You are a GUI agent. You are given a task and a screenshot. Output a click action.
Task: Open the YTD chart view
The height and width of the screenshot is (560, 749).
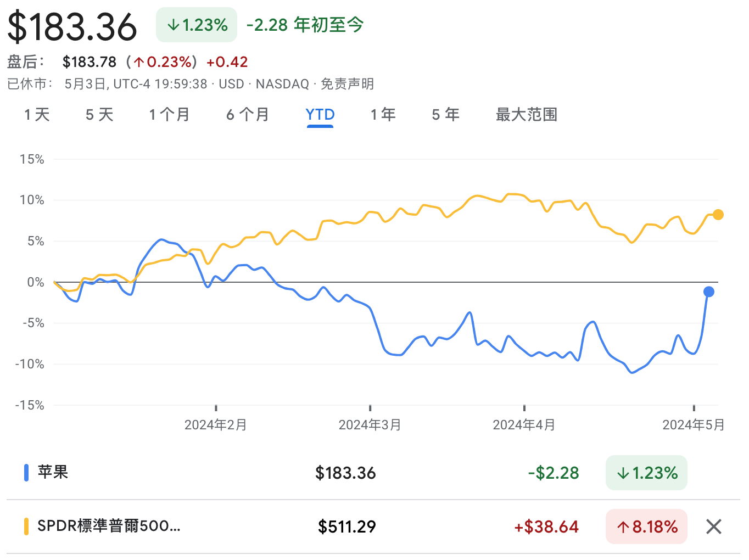coord(320,115)
